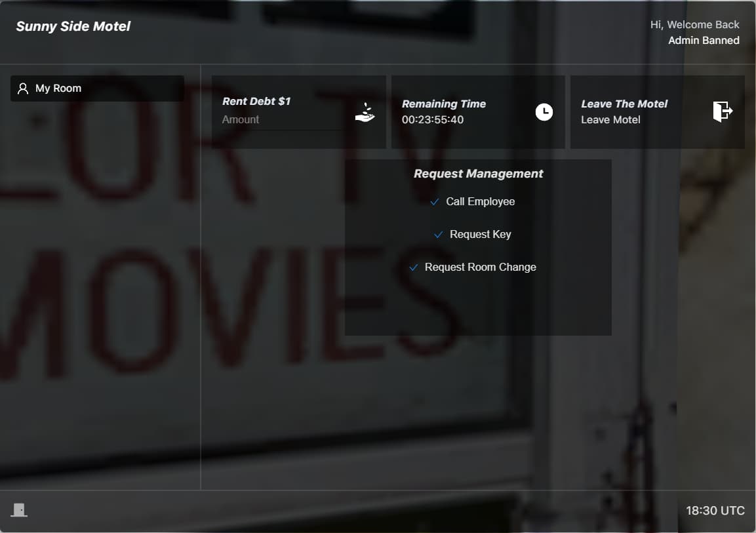The width and height of the screenshot is (756, 533).
Task: Click the Hi, Welcome Back greeting
Action: pos(694,24)
